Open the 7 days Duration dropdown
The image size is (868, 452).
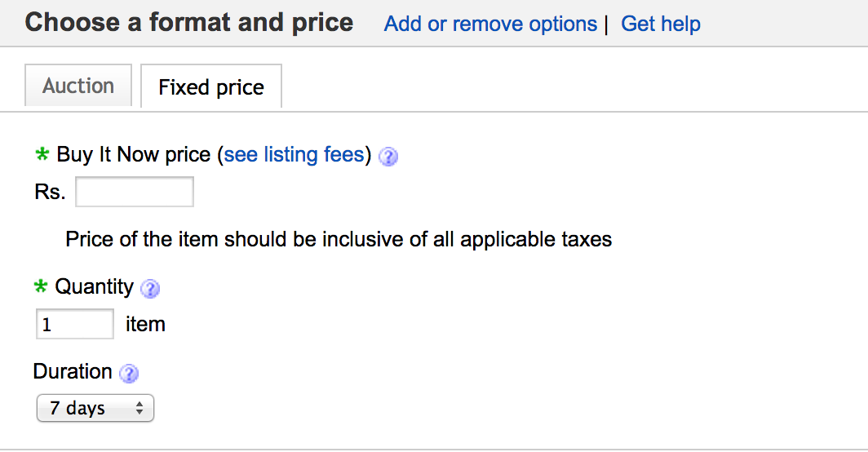pos(95,408)
